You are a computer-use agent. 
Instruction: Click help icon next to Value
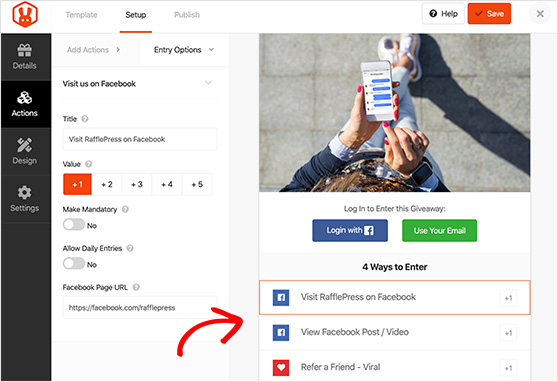click(89, 164)
